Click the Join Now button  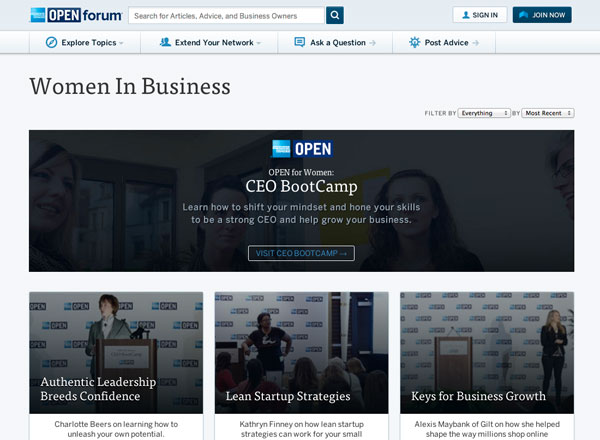tap(542, 15)
